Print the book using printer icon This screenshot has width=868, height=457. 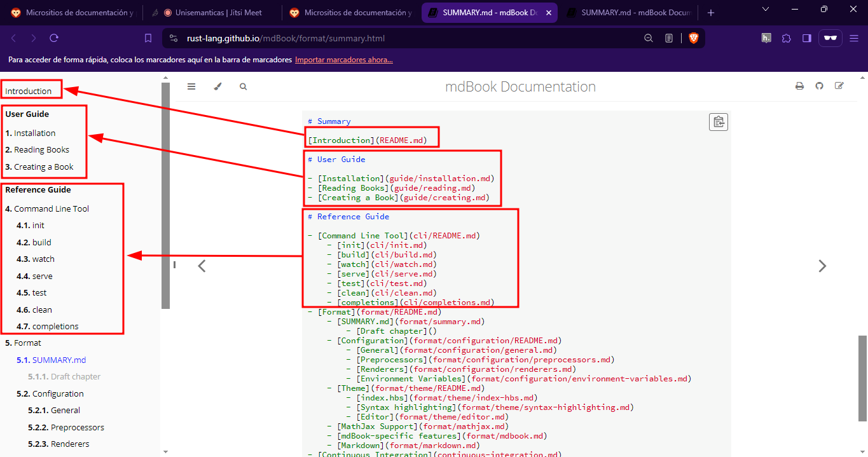pos(799,86)
